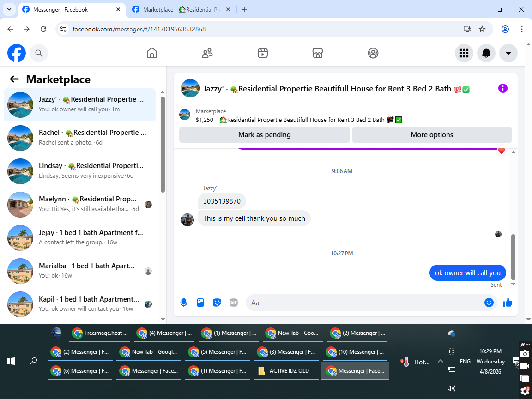Open the tab search dropdown chevron
The height and width of the screenshot is (399, 532).
click(x=9, y=10)
